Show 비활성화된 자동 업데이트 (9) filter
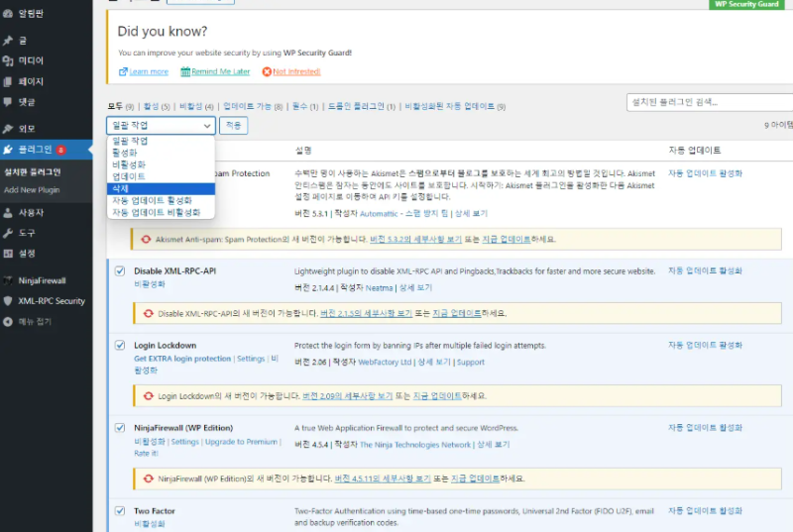793x532 pixels. pos(455,107)
